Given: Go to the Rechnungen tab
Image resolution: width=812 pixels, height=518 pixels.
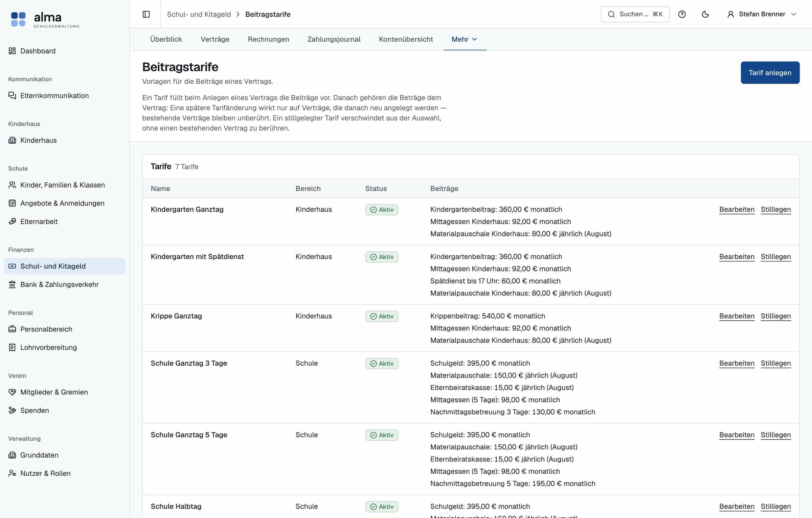Looking at the screenshot, I should tap(268, 39).
